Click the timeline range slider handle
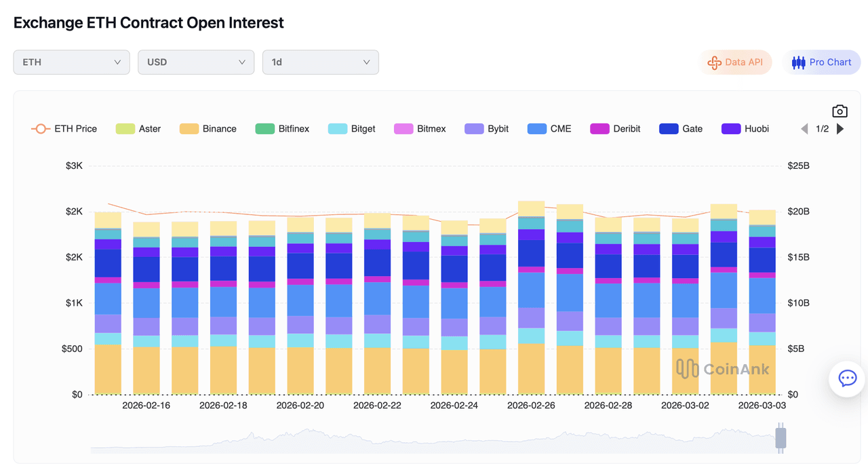 point(781,438)
